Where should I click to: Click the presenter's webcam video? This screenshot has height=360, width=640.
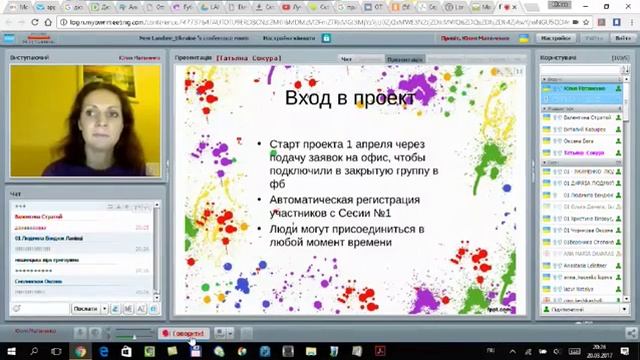click(85, 121)
